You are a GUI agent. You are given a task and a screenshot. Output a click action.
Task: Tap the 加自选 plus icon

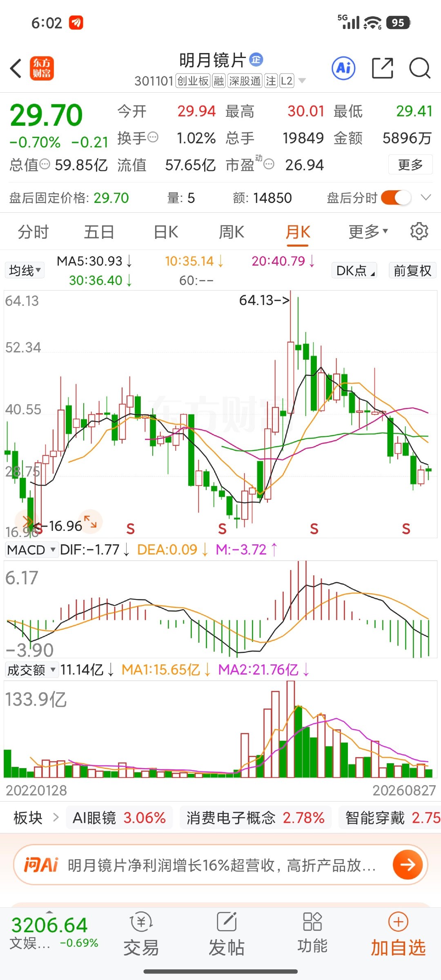click(x=398, y=922)
